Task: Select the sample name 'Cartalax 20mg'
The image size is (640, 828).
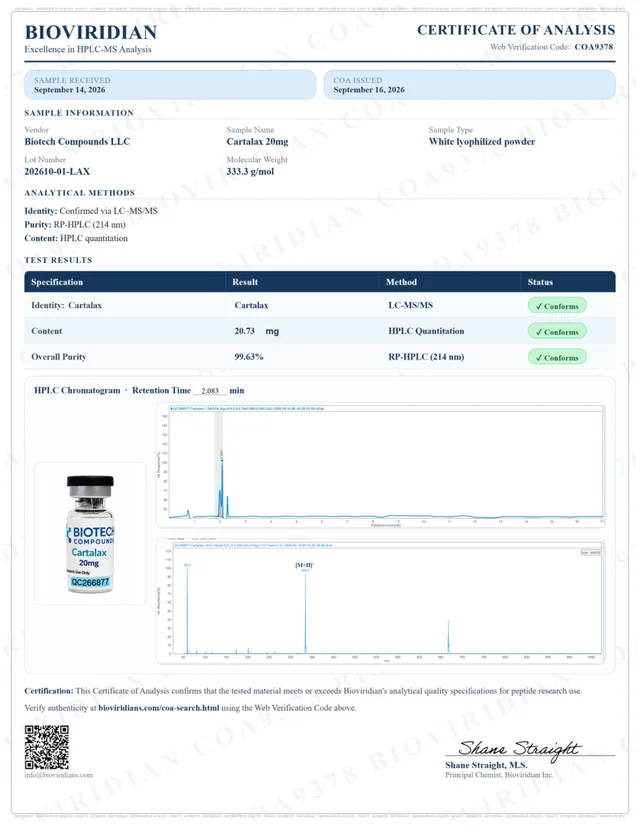Action: pyautogui.click(x=257, y=142)
